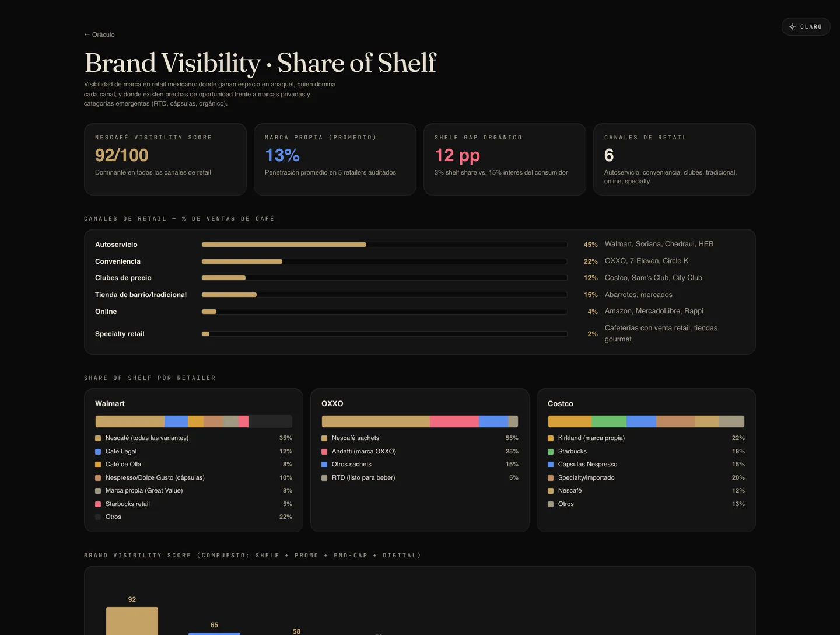The height and width of the screenshot is (635, 840).
Task: Click the Otros sachets blue legend swatch
Action: point(324,465)
